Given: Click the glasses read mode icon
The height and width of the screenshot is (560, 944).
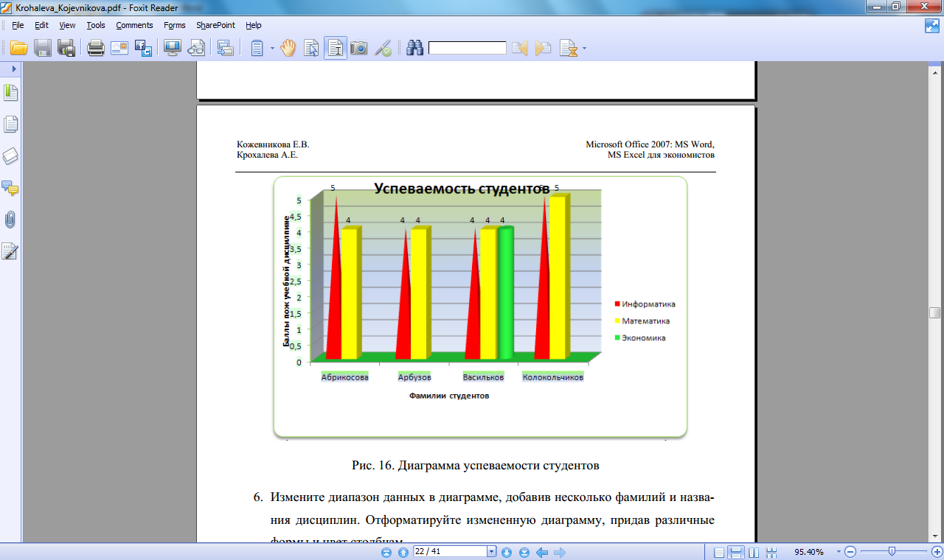Looking at the screenshot, I should tap(196, 49).
